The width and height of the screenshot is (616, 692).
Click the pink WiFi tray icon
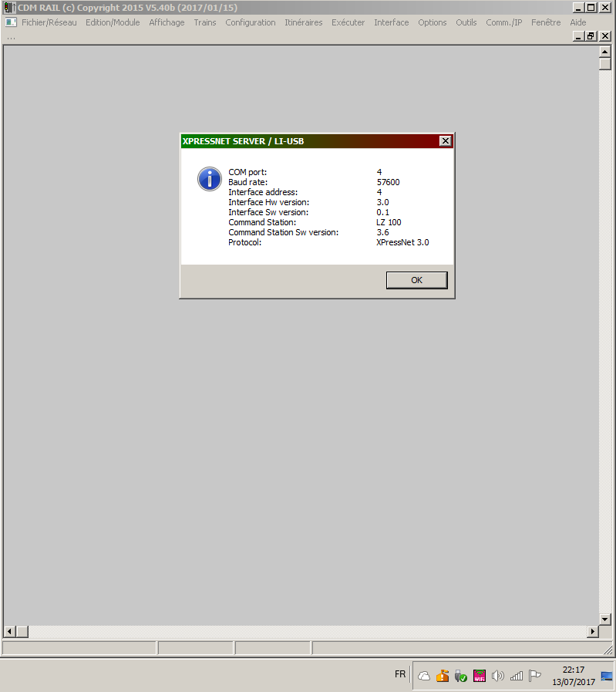(x=480, y=676)
